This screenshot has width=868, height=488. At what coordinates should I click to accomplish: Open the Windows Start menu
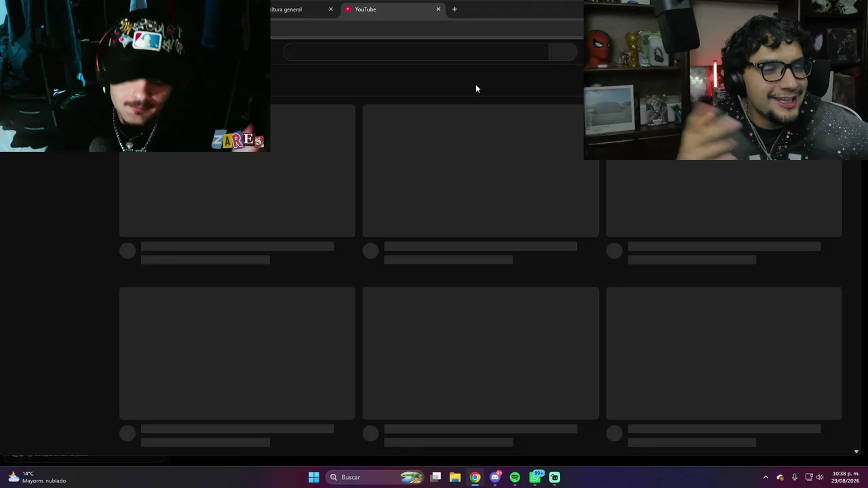313,477
